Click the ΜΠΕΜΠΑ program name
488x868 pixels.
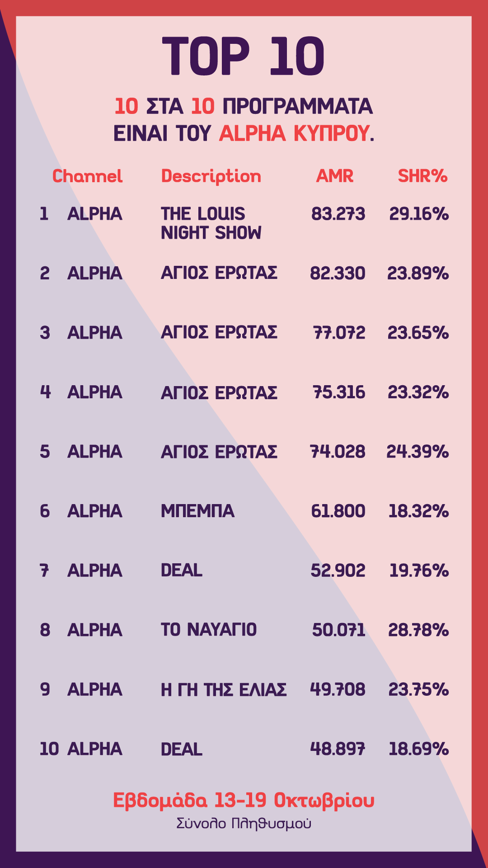click(197, 511)
